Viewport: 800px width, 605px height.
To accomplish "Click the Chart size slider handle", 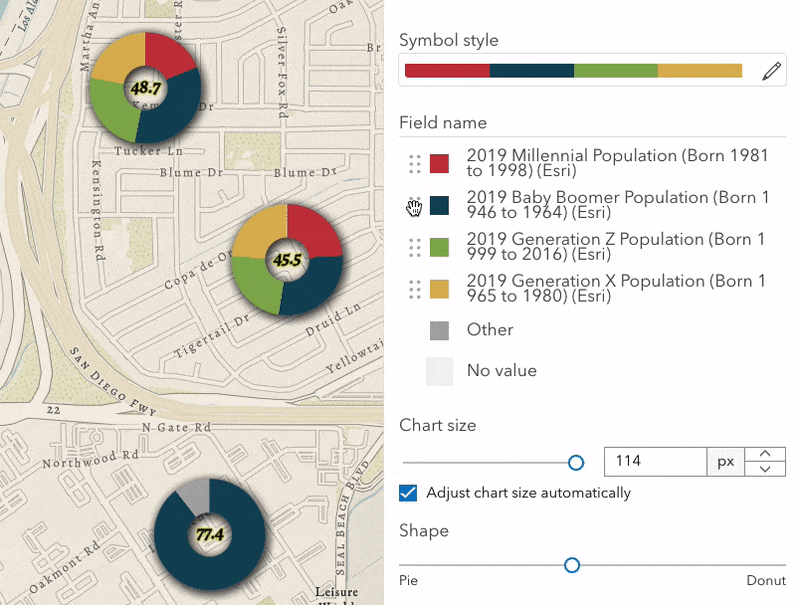I will pos(576,462).
